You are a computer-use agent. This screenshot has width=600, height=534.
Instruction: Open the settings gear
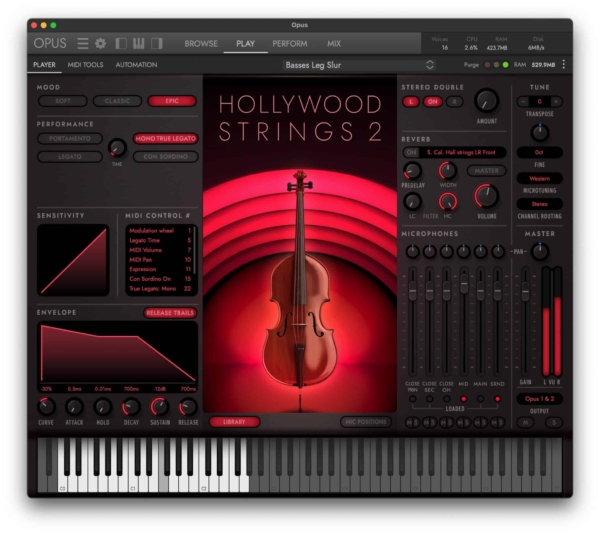click(x=101, y=43)
